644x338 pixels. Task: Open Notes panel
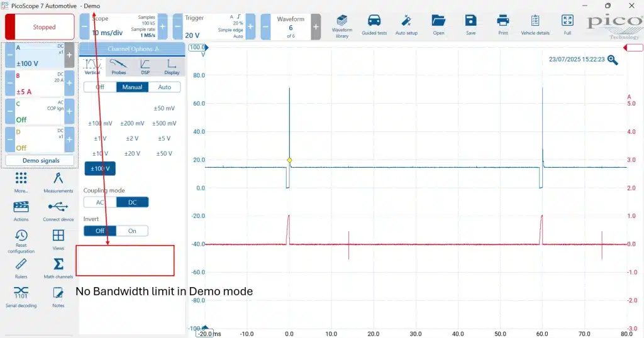pos(58,297)
